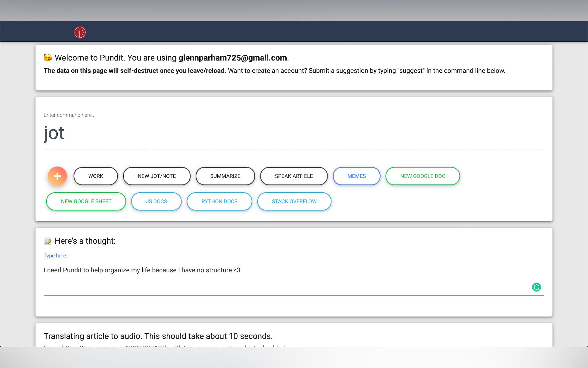Screen dimensions: 588x368
Task: Click the WORK shortcut button
Action: pos(96,176)
